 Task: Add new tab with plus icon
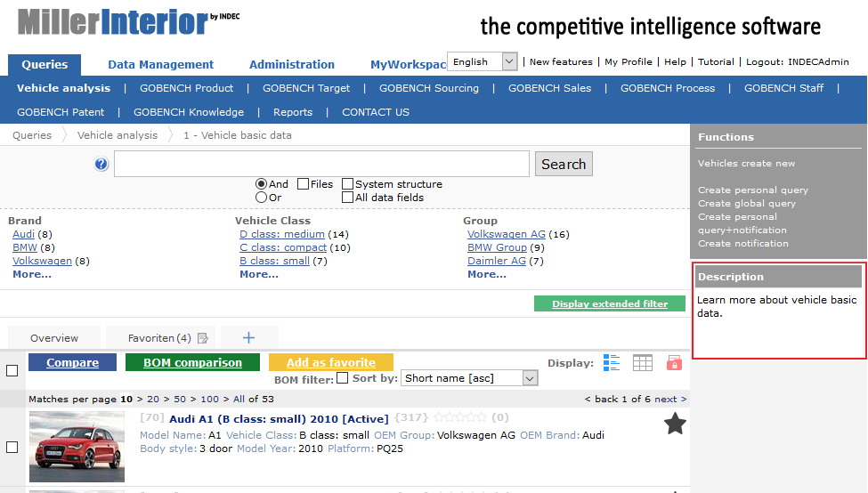[x=248, y=337]
